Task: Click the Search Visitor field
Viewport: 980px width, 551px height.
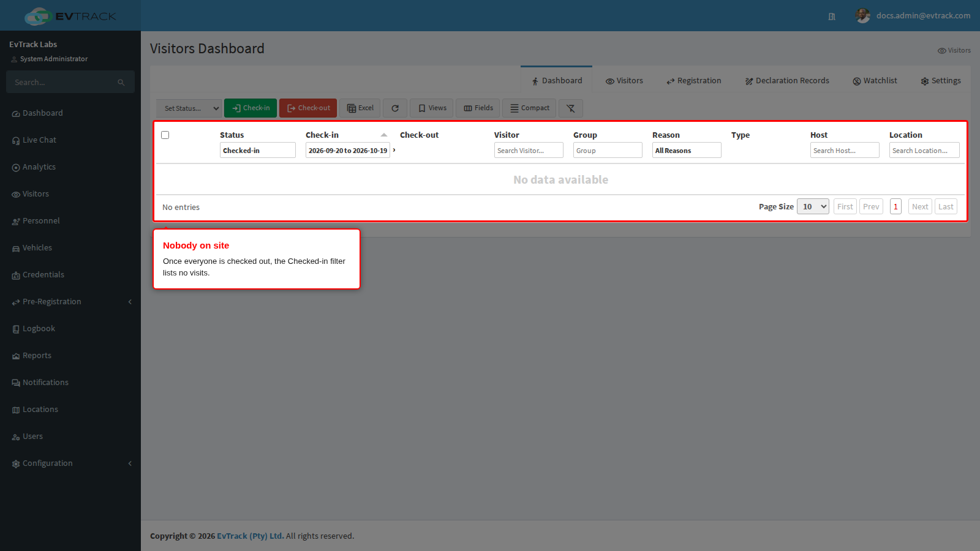Action: 529,151
